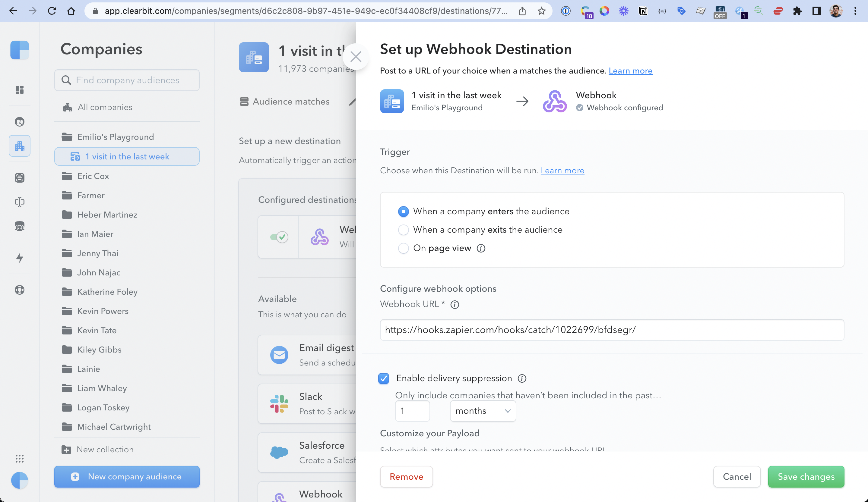868x502 pixels.
Task: Select the Companies building icon in sidebar
Action: pyautogui.click(x=20, y=146)
